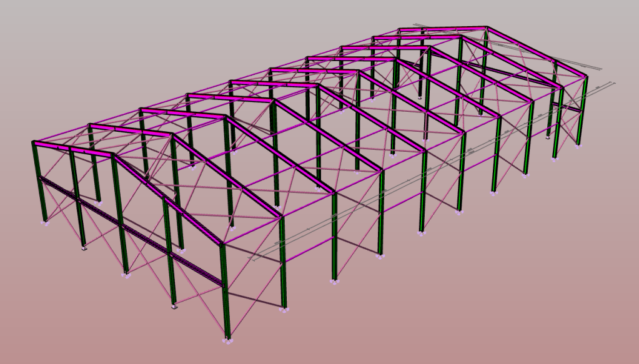
Task: Select the nearest frame's long right-slope rafter
Action: [x=167, y=200]
